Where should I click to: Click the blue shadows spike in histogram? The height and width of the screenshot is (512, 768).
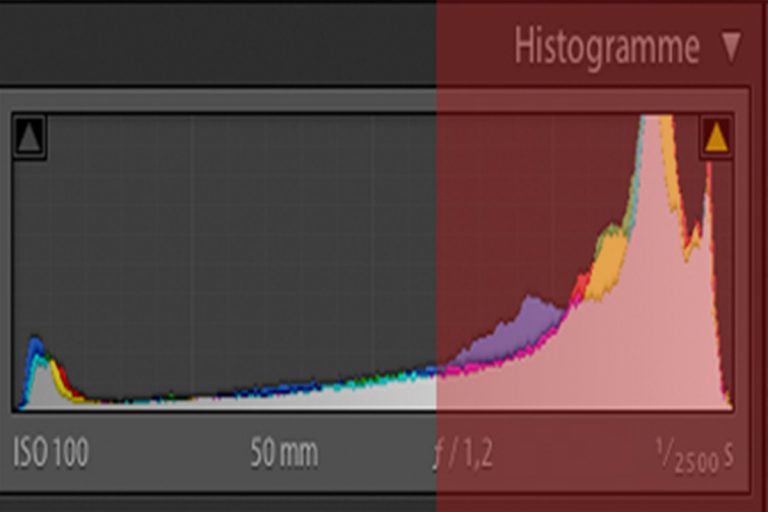pyautogui.click(x=35, y=346)
